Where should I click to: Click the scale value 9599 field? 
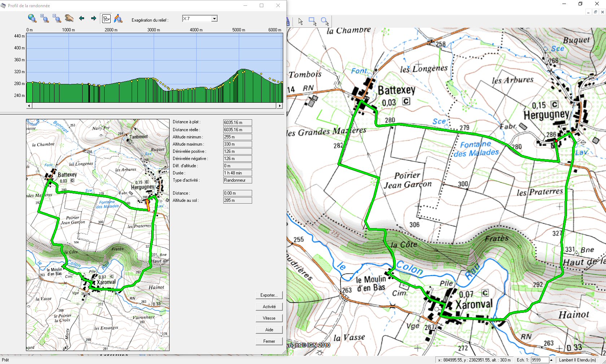540,360
